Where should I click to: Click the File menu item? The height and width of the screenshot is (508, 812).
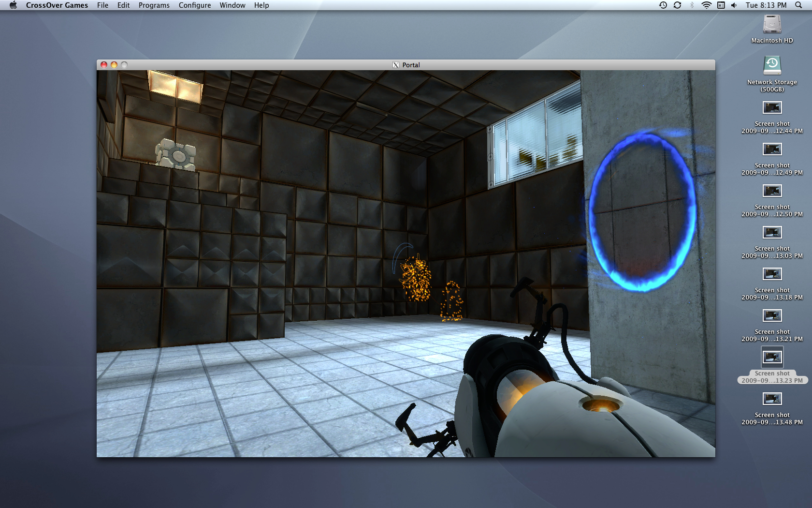pyautogui.click(x=102, y=5)
